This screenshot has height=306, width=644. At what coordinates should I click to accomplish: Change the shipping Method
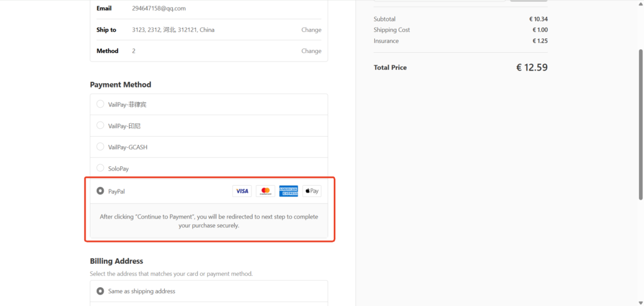(x=311, y=51)
